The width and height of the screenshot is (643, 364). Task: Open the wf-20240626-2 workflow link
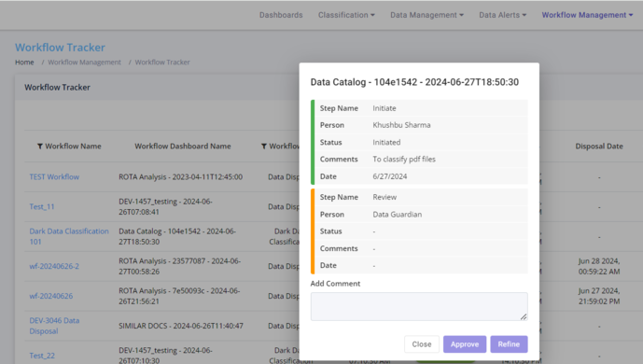click(x=54, y=266)
